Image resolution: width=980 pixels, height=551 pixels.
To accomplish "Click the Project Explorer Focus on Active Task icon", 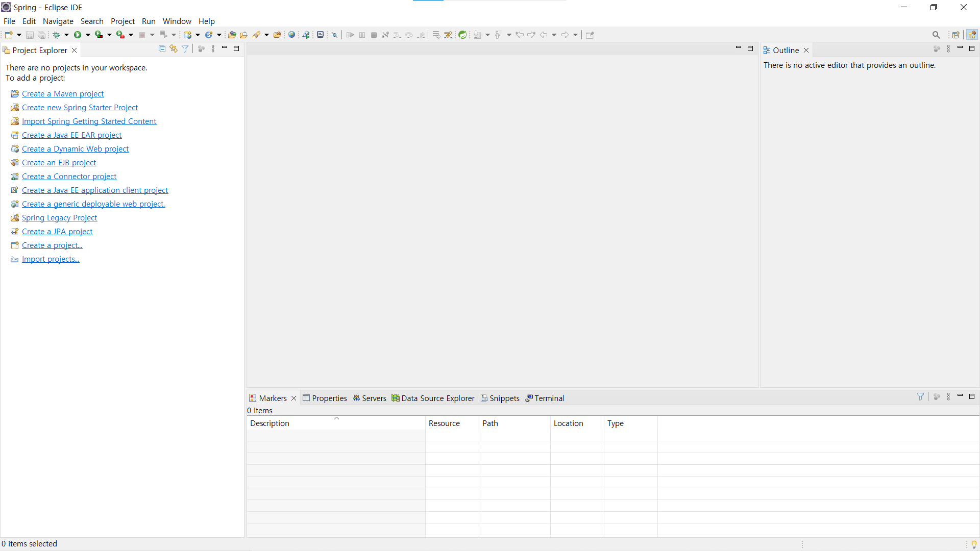I will (x=201, y=49).
